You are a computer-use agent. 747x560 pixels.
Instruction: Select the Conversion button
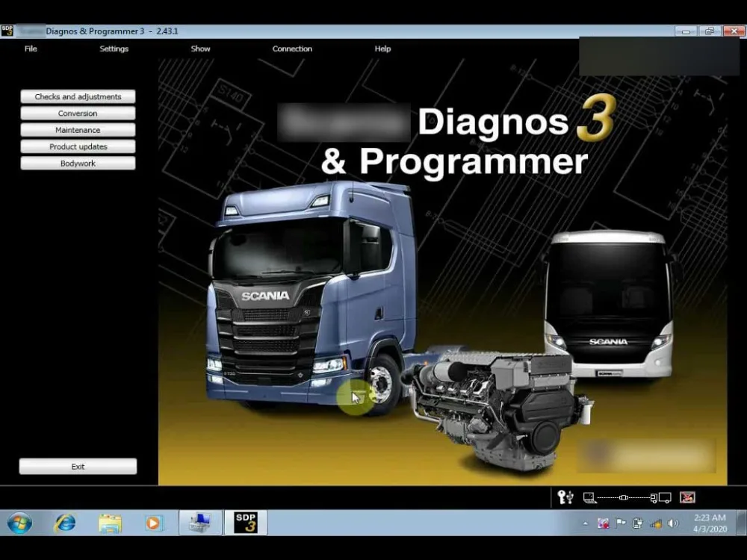(x=78, y=113)
